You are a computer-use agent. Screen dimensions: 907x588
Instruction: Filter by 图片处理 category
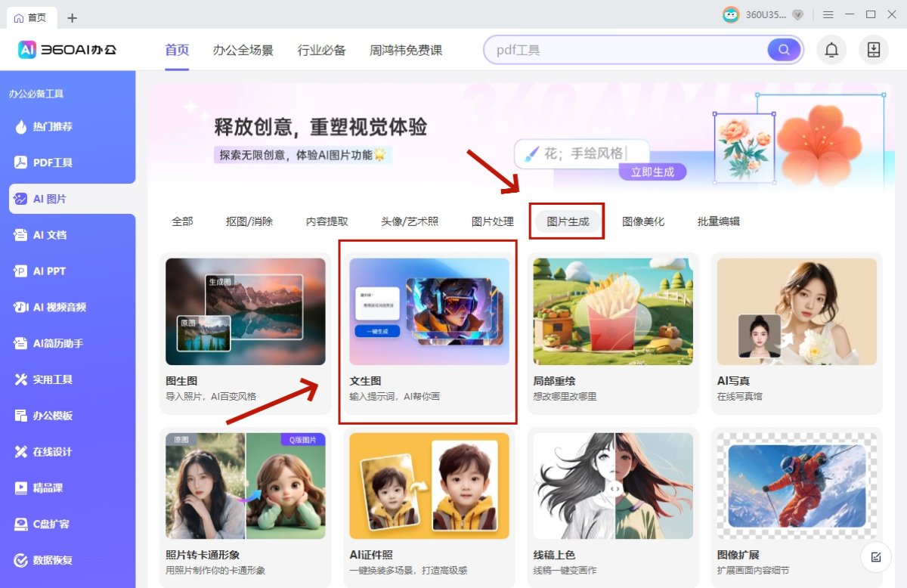[x=493, y=221]
